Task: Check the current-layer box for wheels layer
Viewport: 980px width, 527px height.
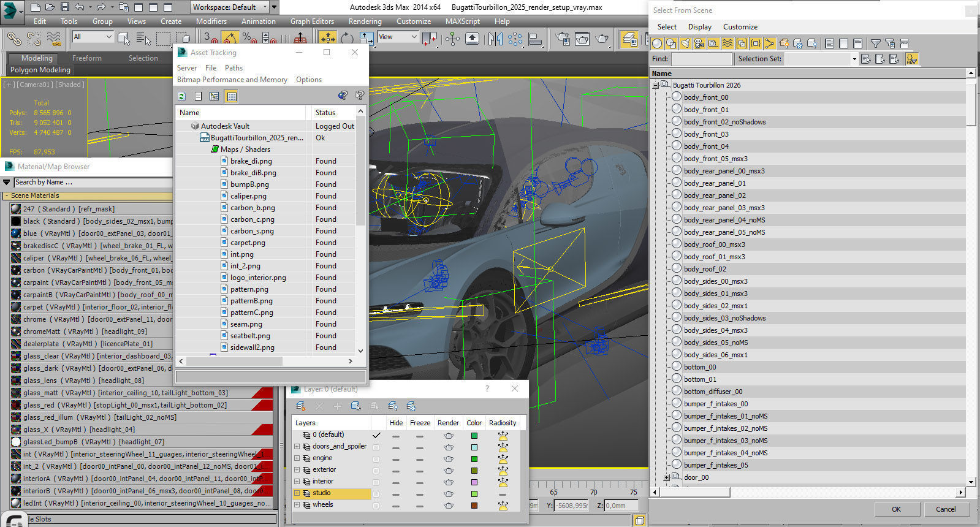Action: point(376,505)
